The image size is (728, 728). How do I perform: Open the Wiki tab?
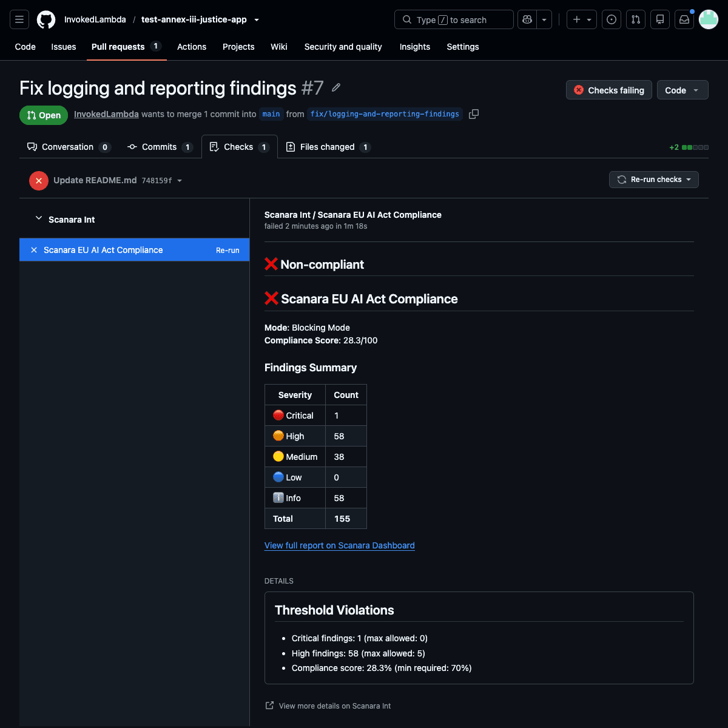coord(279,47)
